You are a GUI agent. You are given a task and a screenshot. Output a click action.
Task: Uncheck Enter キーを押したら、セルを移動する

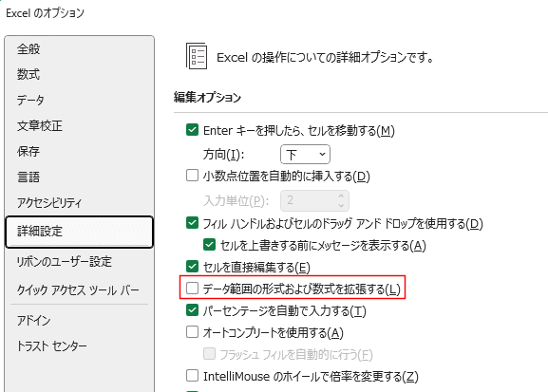(192, 130)
